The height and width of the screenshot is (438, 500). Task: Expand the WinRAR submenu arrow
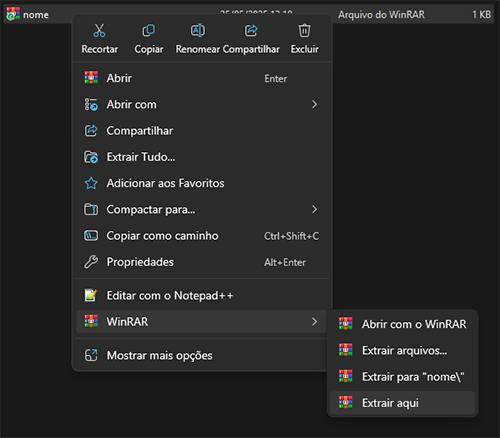(314, 322)
